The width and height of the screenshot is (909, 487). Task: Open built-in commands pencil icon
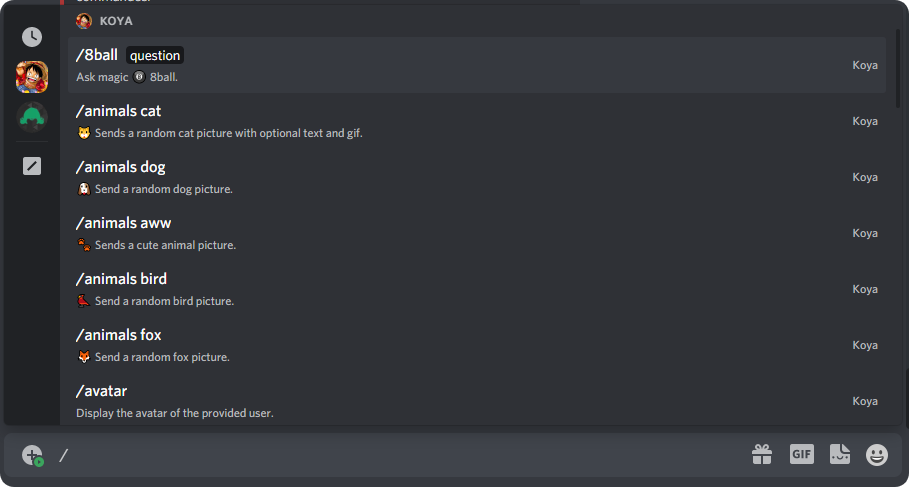[32, 166]
